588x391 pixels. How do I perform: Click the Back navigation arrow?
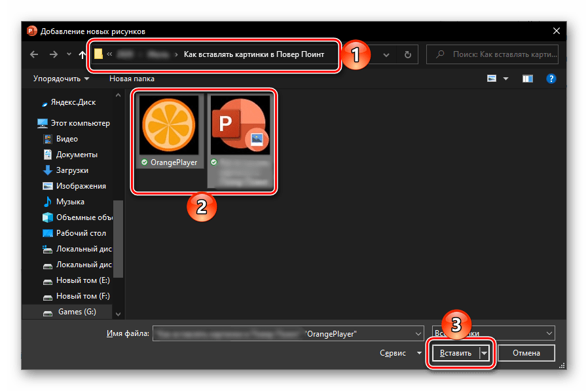point(34,55)
